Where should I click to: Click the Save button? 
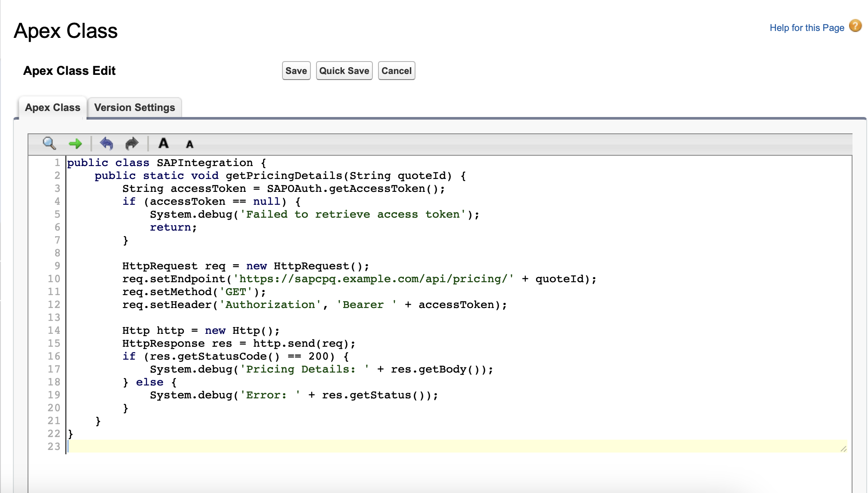[296, 71]
